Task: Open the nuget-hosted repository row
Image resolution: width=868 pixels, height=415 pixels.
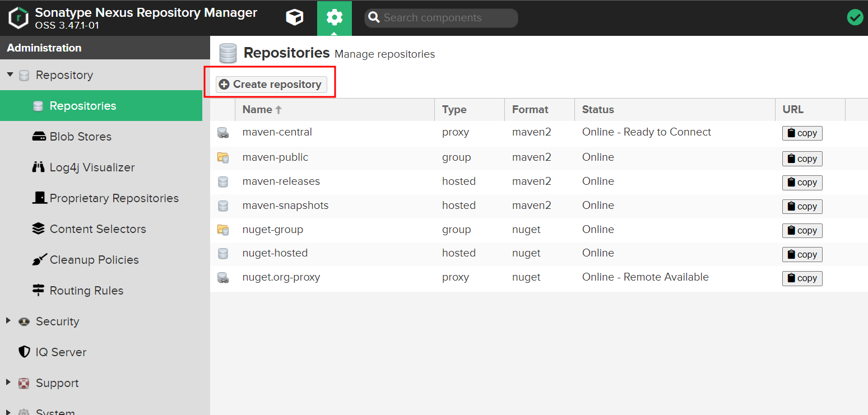Action: point(539,253)
